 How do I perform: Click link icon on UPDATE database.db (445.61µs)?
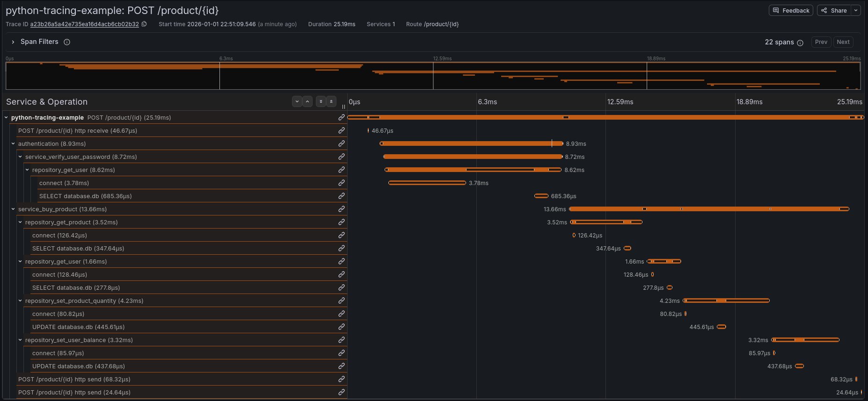342,327
